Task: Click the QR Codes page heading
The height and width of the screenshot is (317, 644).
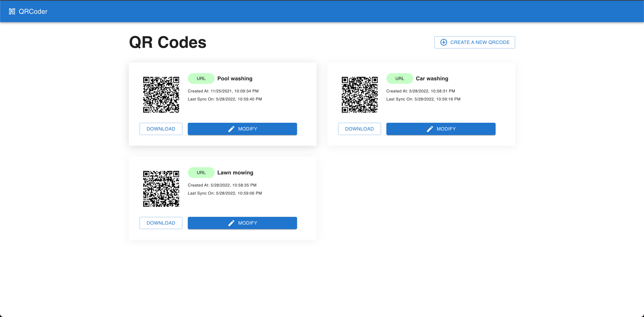Action: click(168, 42)
